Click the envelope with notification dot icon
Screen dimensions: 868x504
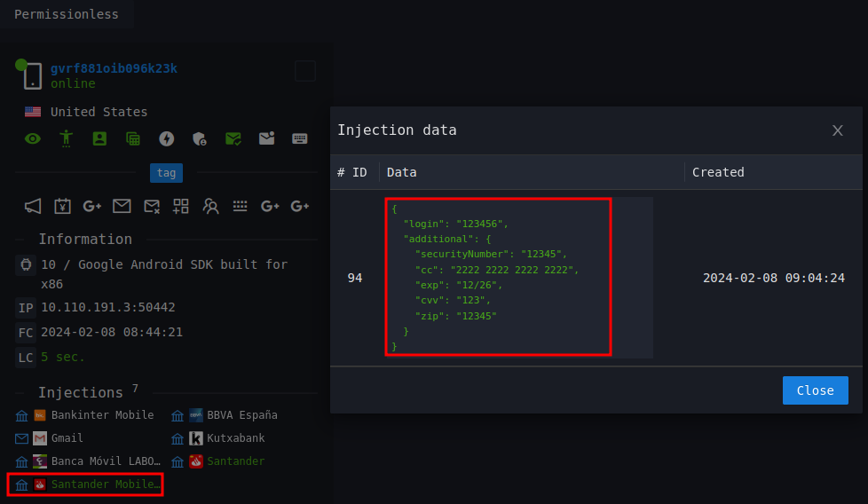coord(267,138)
